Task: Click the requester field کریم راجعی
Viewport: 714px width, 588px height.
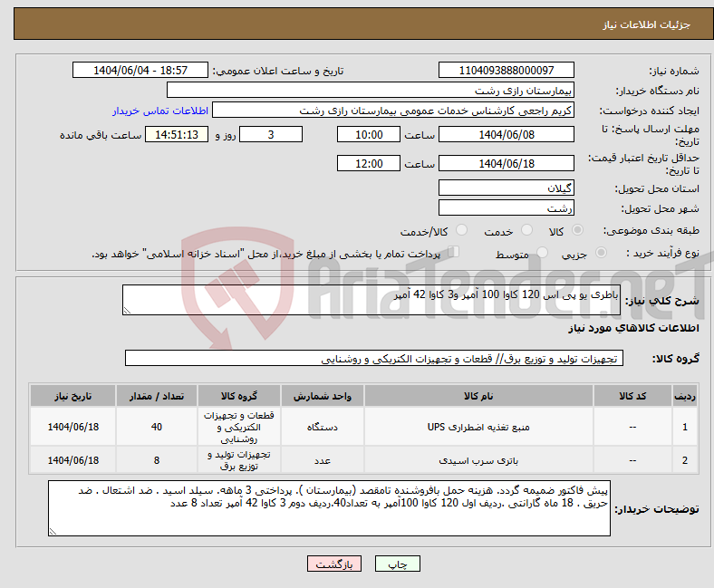Action: (x=393, y=111)
